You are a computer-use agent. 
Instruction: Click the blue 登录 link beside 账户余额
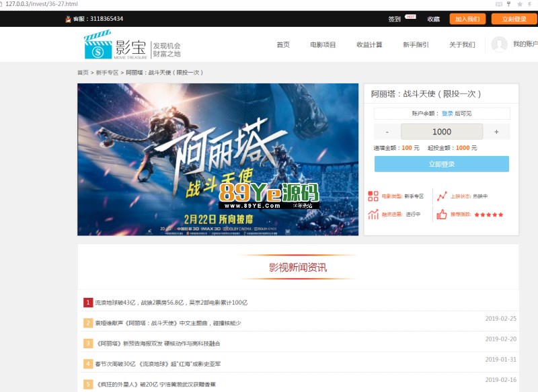447,114
